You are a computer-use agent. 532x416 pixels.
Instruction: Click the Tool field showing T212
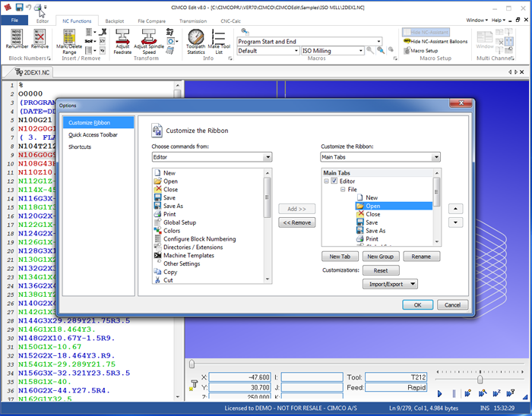pos(396,377)
